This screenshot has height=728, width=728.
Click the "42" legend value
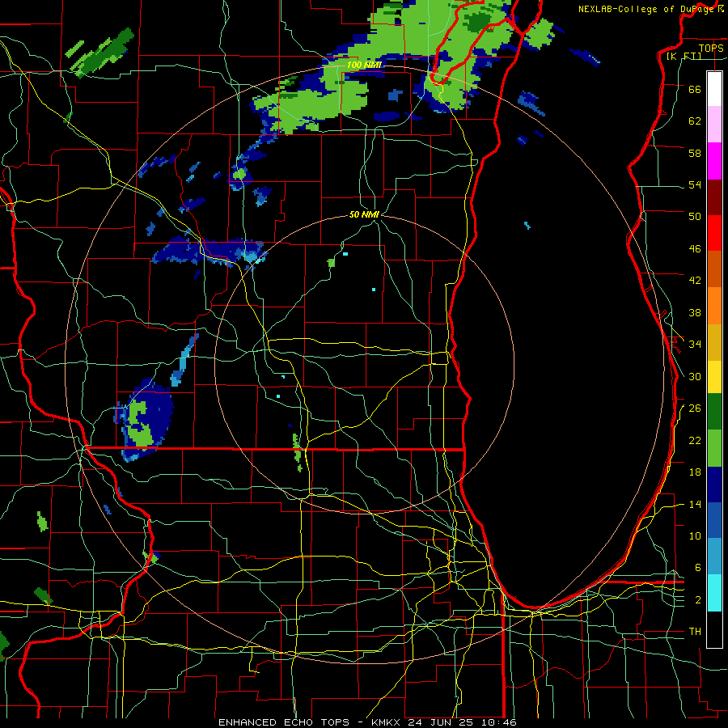pyautogui.click(x=695, y=281)
